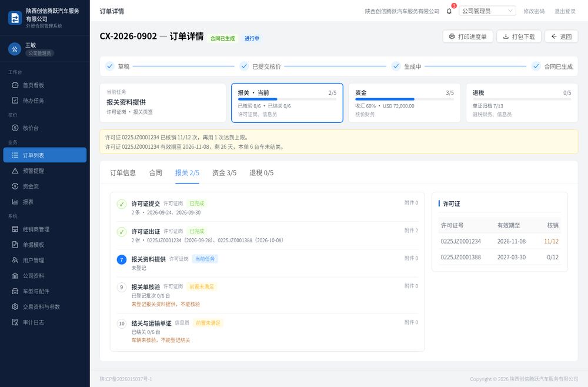
Task: Click the 报表 chart icon
Action: pyautogui.click(x=15, y=202)
